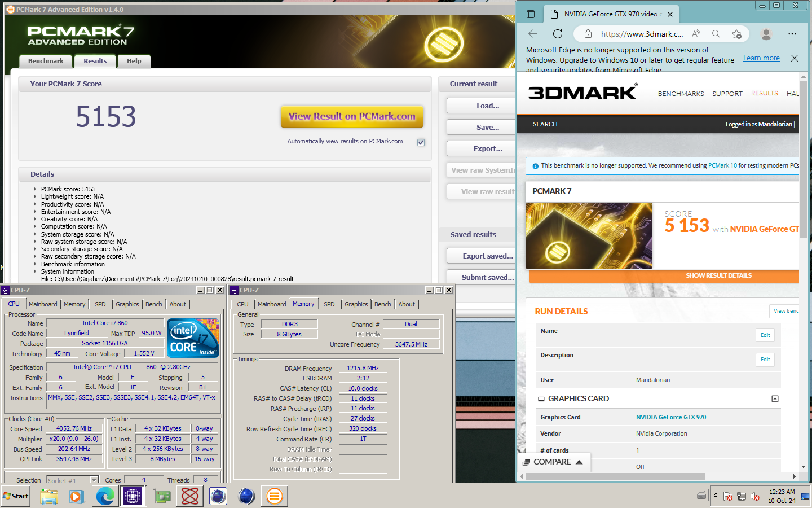812x508 pixels.
Task: Click the 3dmark.com address bar
Action: point(642,34)
